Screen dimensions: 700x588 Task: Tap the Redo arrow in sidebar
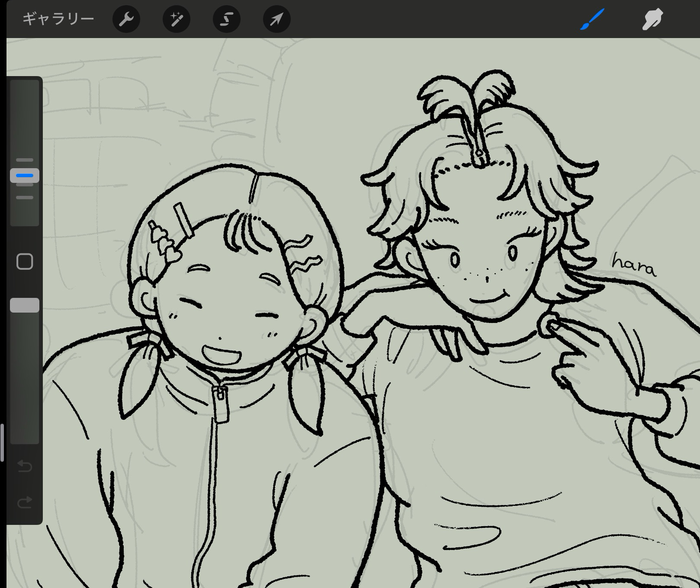click(25, 502)
